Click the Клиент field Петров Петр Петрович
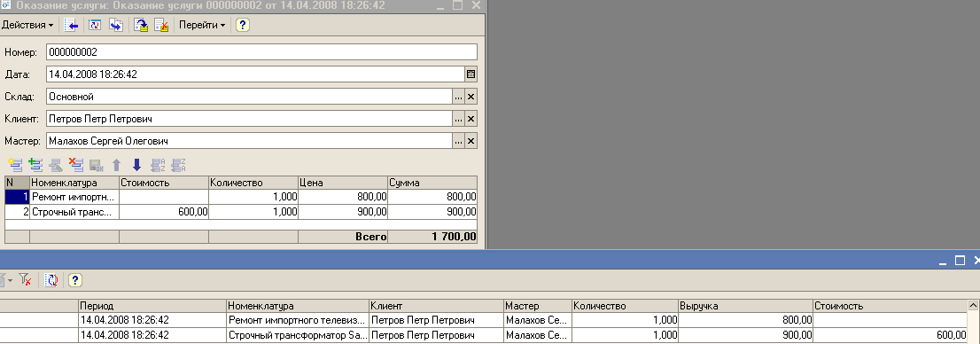This screenshot has height=344, width=980. click(x=249, y=119)
